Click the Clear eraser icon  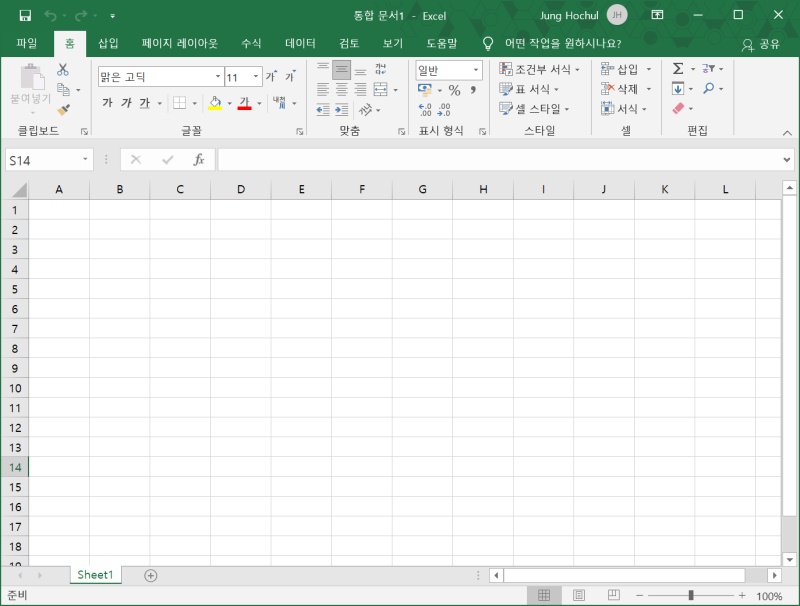678,108
